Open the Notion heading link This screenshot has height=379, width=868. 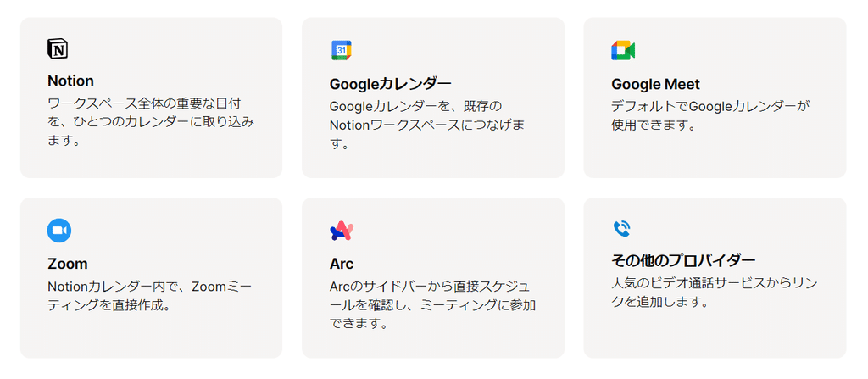point(70,81)
